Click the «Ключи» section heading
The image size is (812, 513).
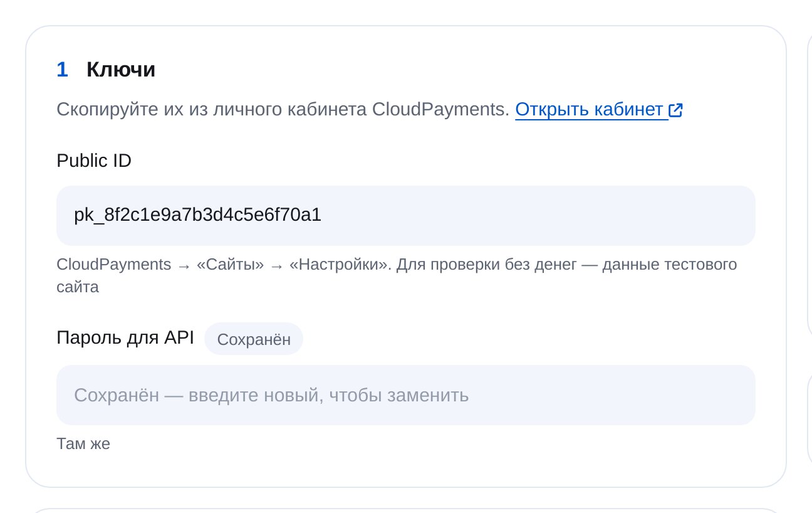(121, 70)
